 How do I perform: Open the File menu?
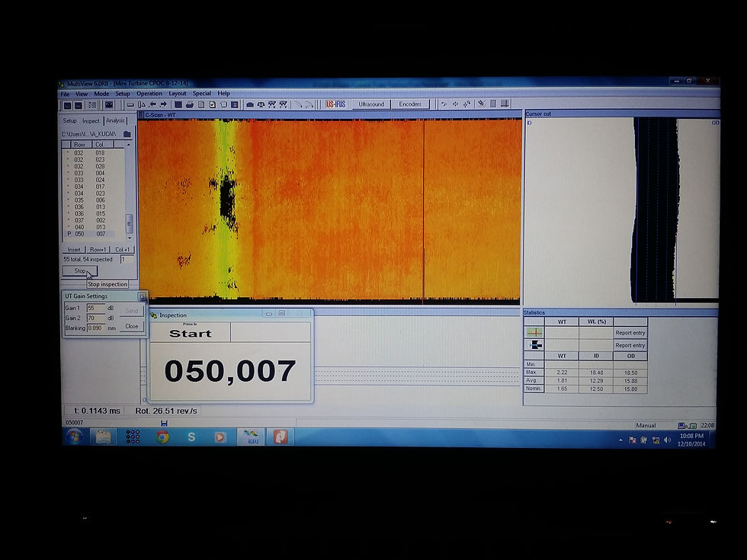click(66, 94)
